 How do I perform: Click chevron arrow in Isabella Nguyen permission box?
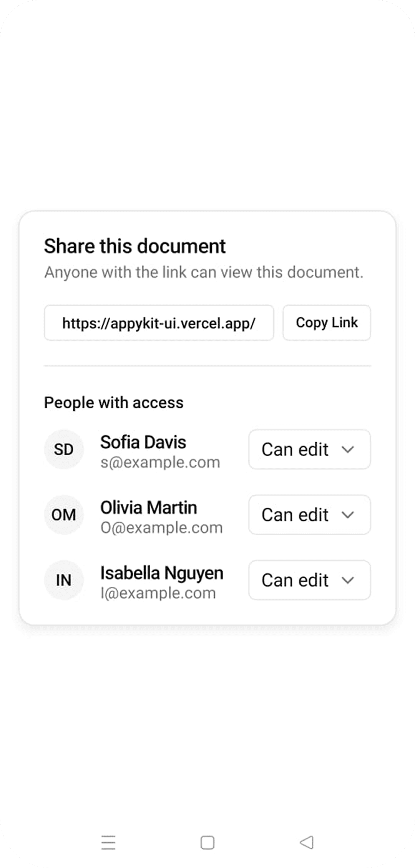click(x=348, y=580)
